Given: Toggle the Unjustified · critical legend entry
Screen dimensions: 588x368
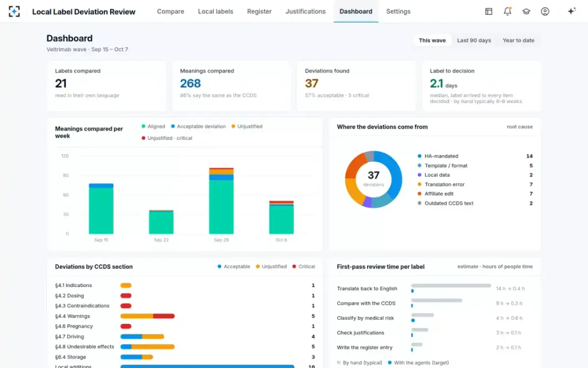Looking at the screenshot, I should [167, 138].
